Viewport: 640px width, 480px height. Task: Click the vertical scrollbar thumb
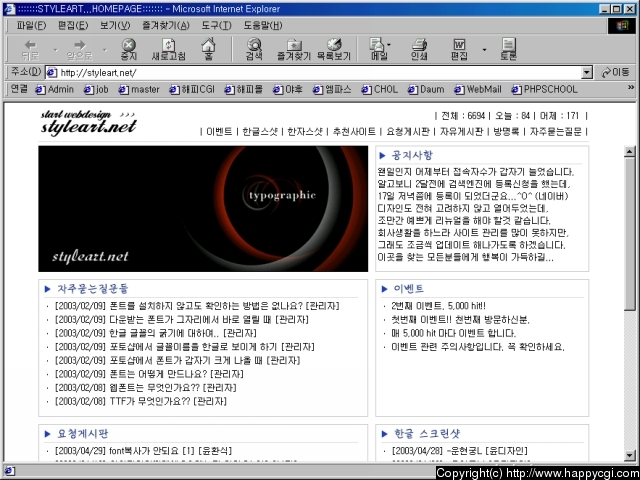(629, 234)
